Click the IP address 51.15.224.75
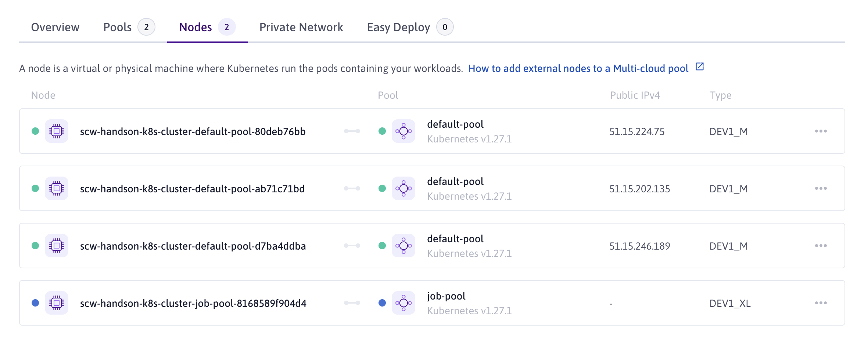 [x=637, y=131]
